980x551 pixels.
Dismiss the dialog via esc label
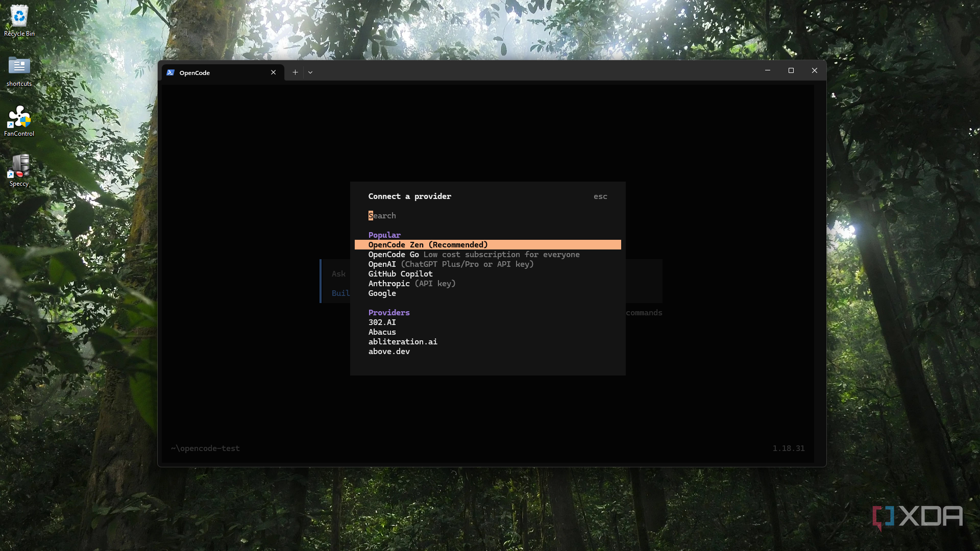[600, 196]
